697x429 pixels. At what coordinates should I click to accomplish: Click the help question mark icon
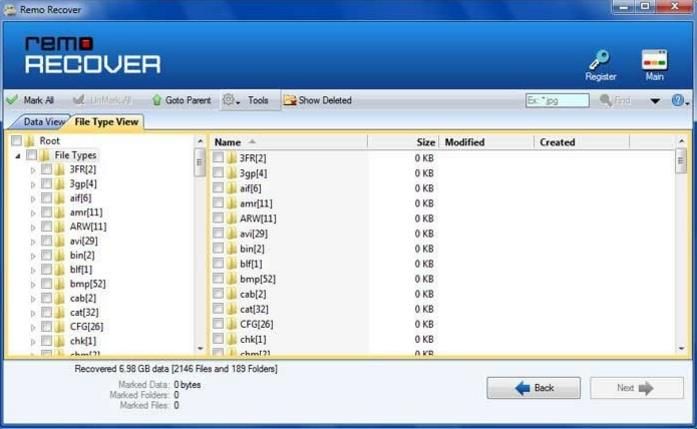coord(677,100)
